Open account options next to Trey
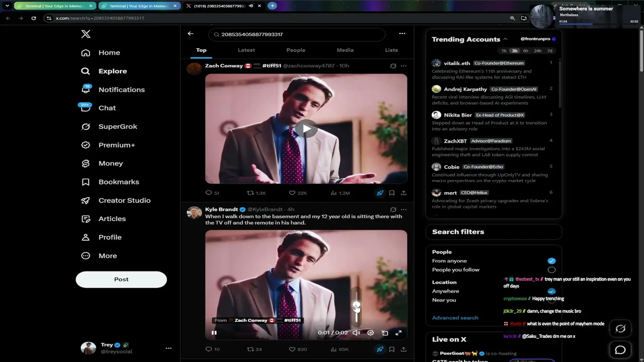This screenshot has height=362, width=644. tap(169, 348)
